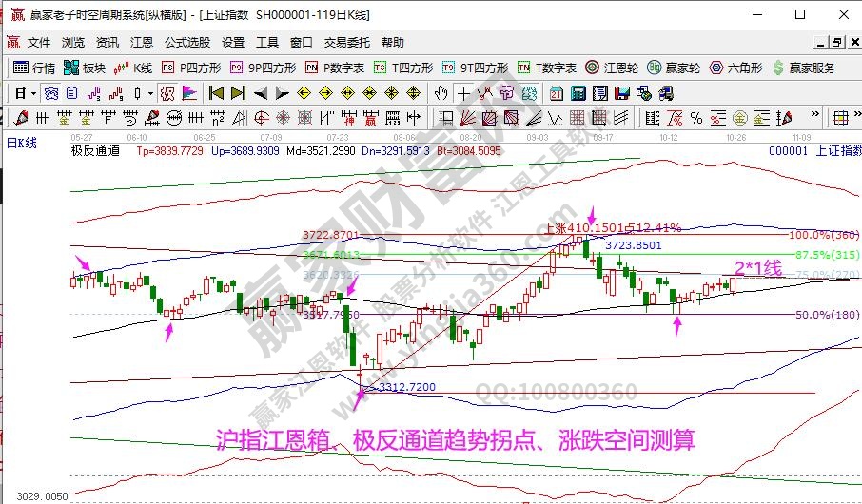Expand the 日 period dropdown arrow
The width and height of the screenshot is (862, 504).
pyautogui.click(x=32, y=93)
